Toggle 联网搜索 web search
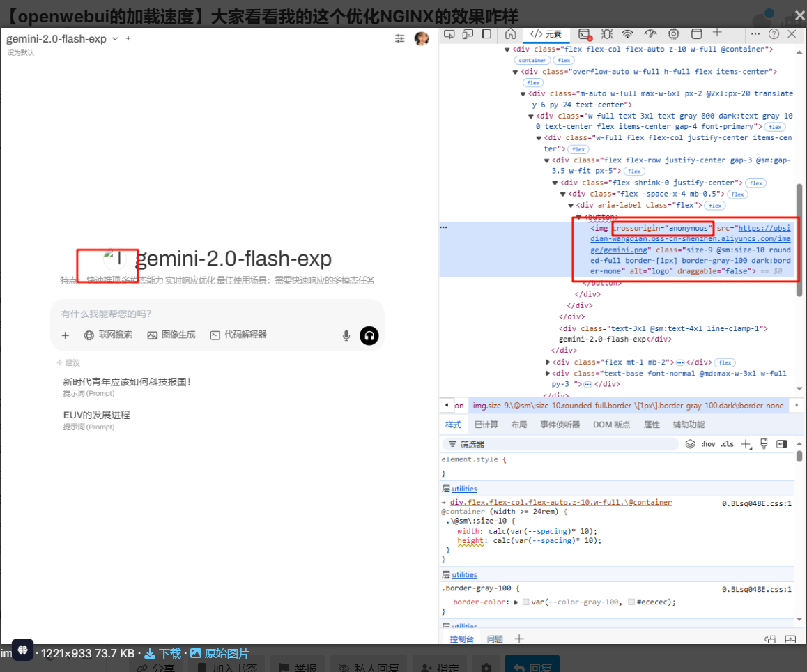Viewport: 807px width, 672px height. (108, 335)
